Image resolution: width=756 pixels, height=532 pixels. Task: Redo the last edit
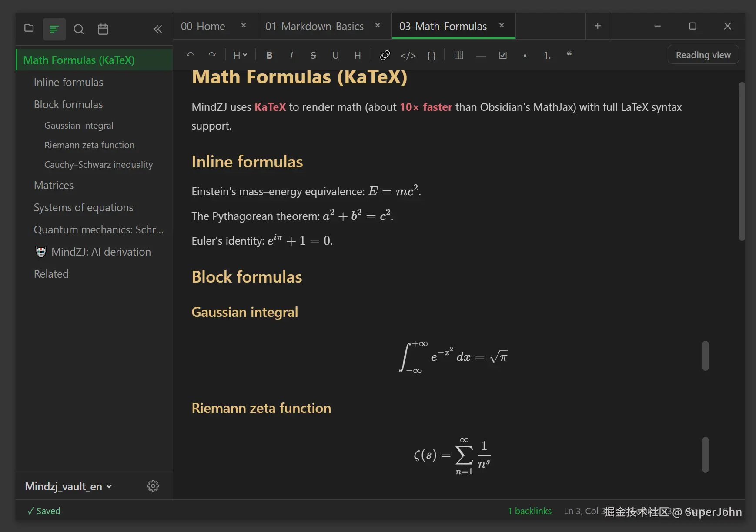point(212,55)
